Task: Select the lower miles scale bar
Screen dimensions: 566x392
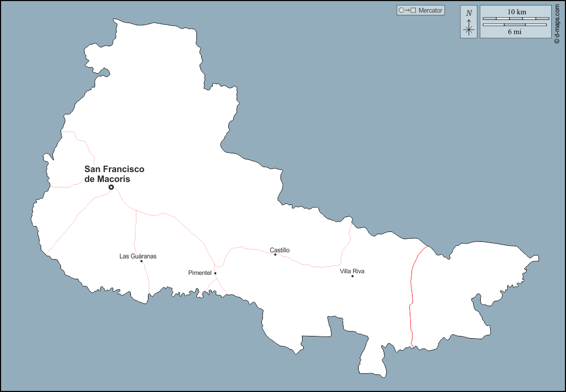Action: point(515,25)
